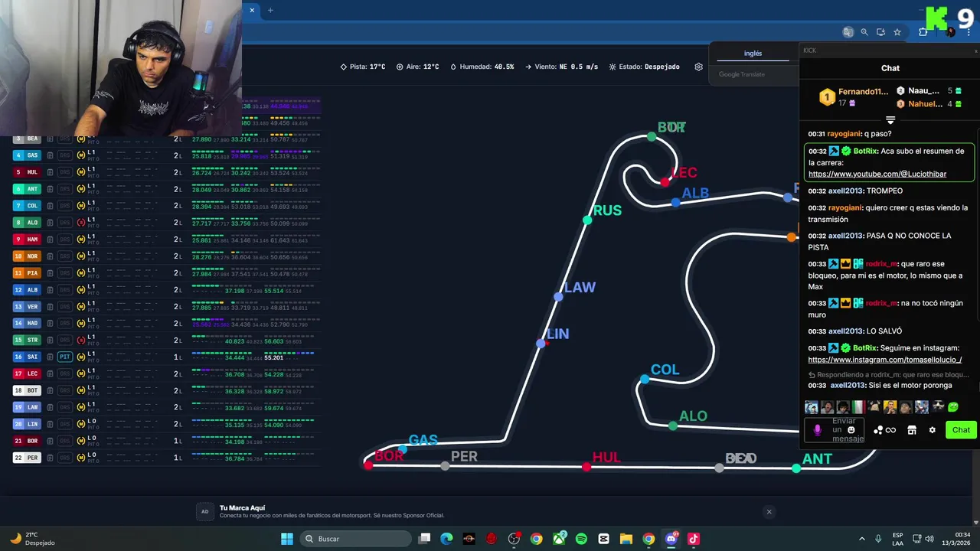Close the current browser tab
The height and width of the screenshot is (551, 980).
pyautogui.click(x=252, y=10)
